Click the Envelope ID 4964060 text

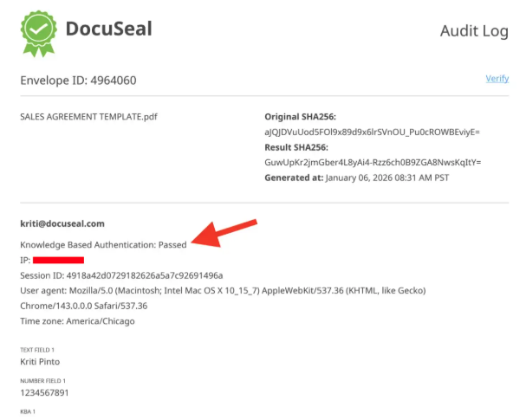[78, 81]
